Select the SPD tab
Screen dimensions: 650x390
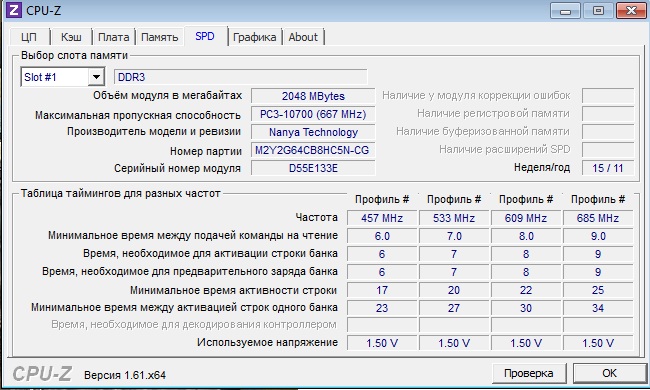[x=205, y=36]
